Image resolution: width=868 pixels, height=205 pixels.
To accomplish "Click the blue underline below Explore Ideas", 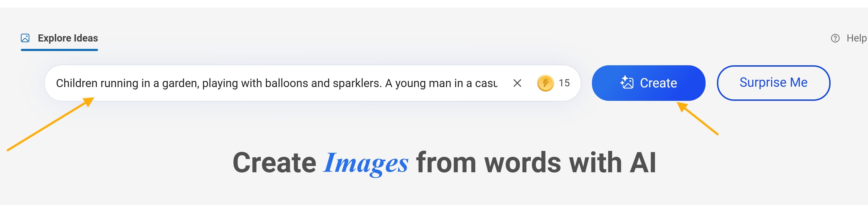I will [59, 50].
